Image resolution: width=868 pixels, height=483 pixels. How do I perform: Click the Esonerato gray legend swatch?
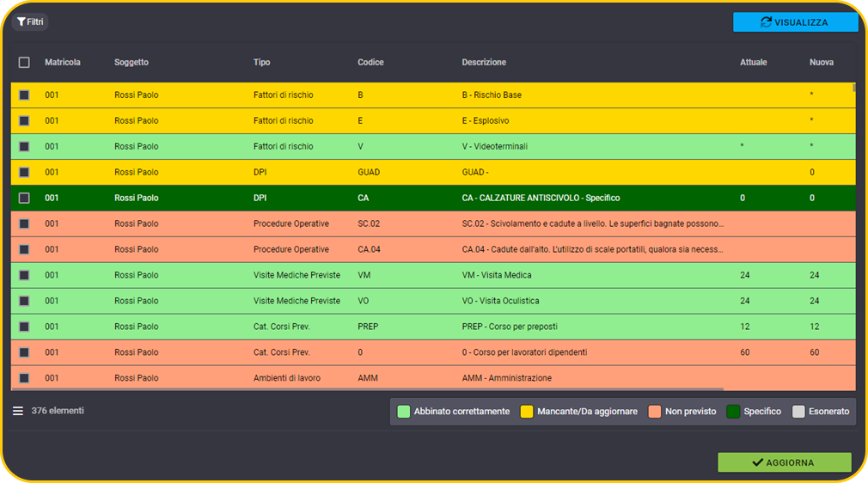point(798,412)
